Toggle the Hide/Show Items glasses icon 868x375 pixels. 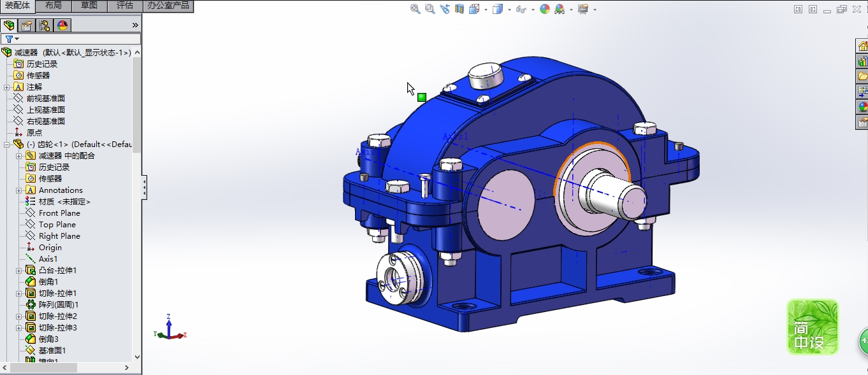[x=521, y=9]
